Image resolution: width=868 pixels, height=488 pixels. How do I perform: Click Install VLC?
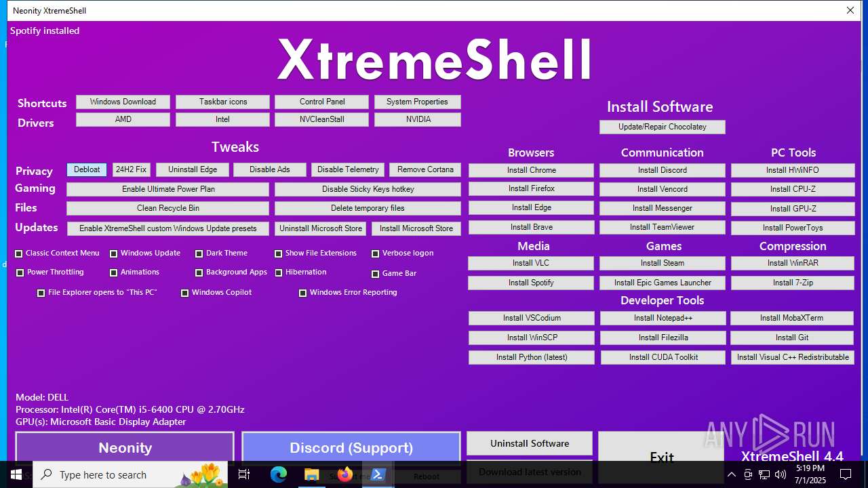pyautogui.click(x=531, y=263)
